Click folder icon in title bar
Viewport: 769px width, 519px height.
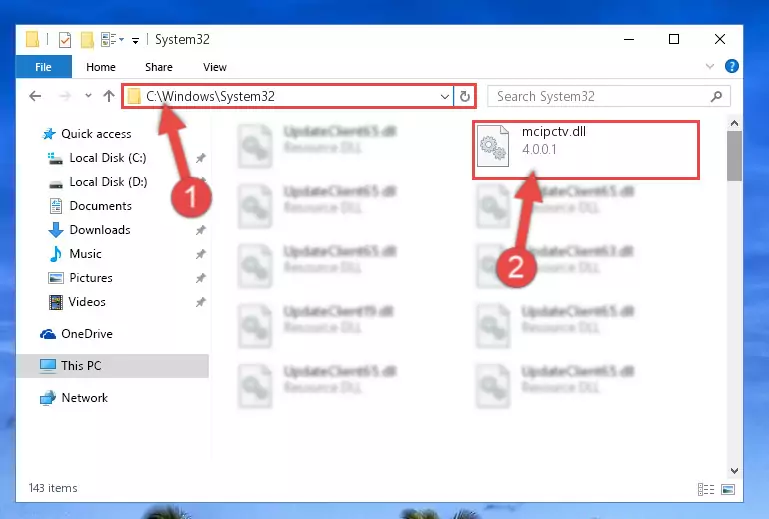click(32, 39)
